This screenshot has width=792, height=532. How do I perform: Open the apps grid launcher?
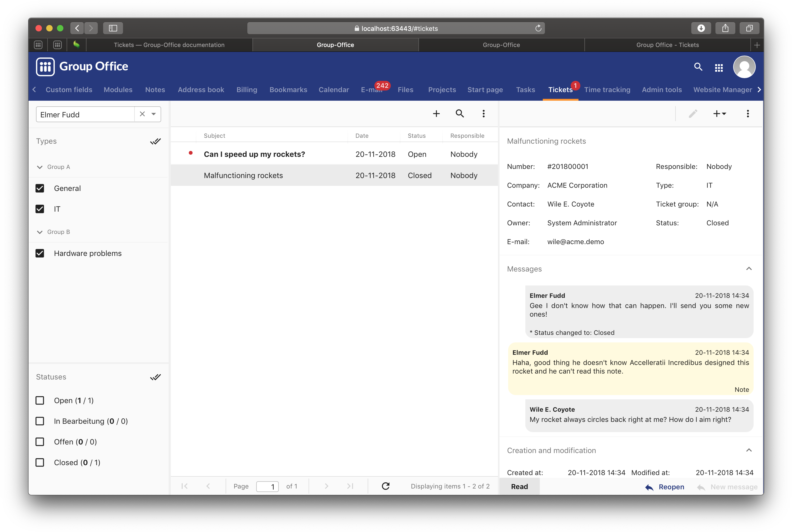pos(719,67)
